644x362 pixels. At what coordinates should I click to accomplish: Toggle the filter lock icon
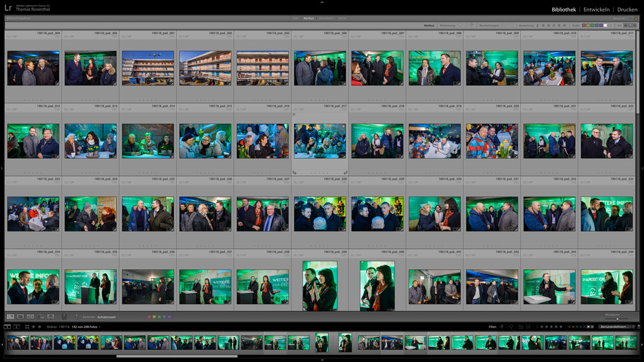(x=635, y=18)
